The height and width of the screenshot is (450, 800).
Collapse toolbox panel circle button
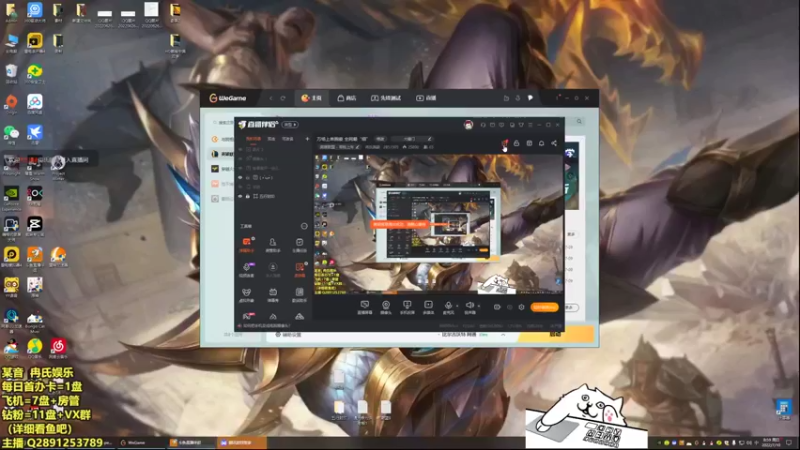coord(304,226)
